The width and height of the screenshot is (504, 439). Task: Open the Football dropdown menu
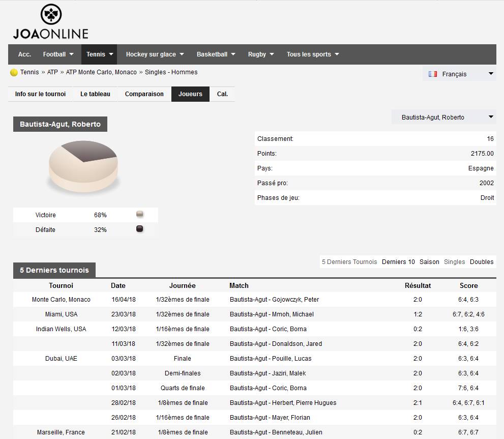(x=58, y=54)
